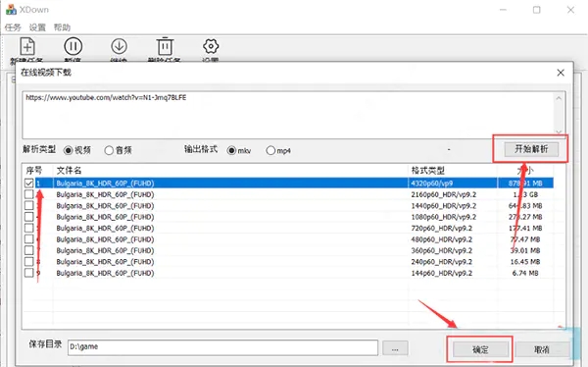Click the Delete Task trash icon

point(165,46)
